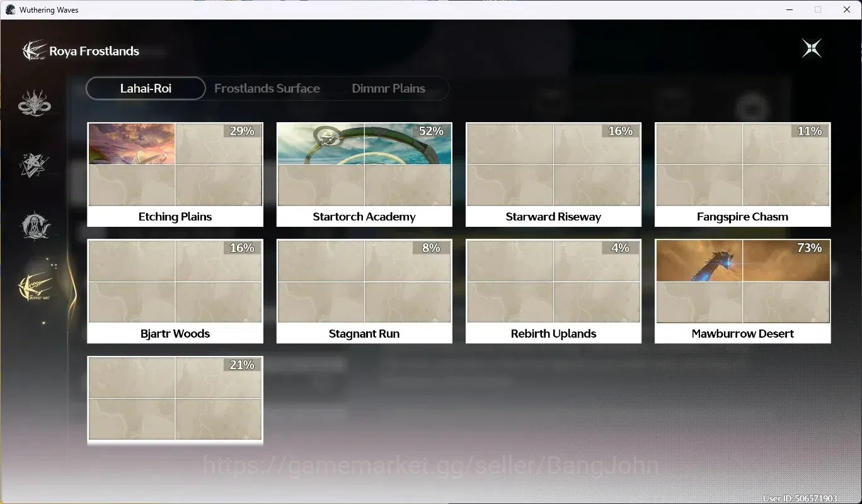Screen dimensions: 862x504
Task: Click the 4% progress badge
Action: point(620,248)
